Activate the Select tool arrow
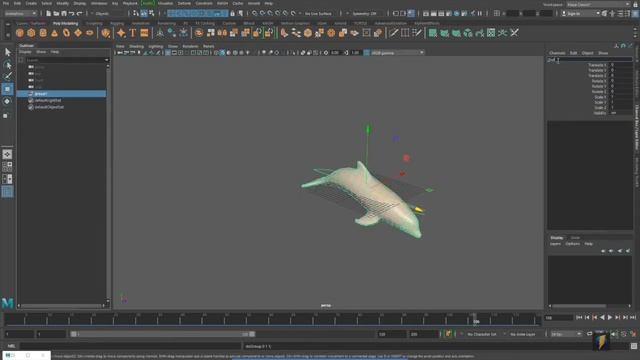The width and height of the screenshot is (640, 360). (7, 52)
